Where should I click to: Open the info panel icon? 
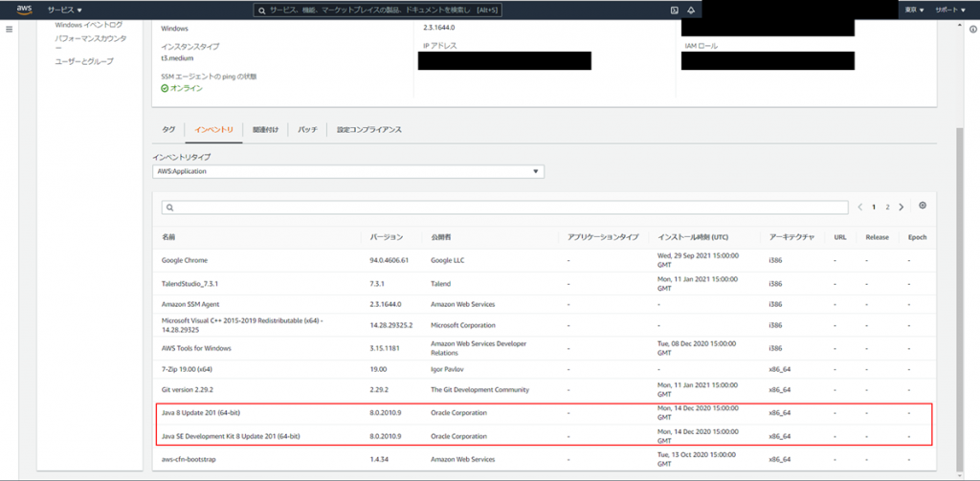(973, 30)
